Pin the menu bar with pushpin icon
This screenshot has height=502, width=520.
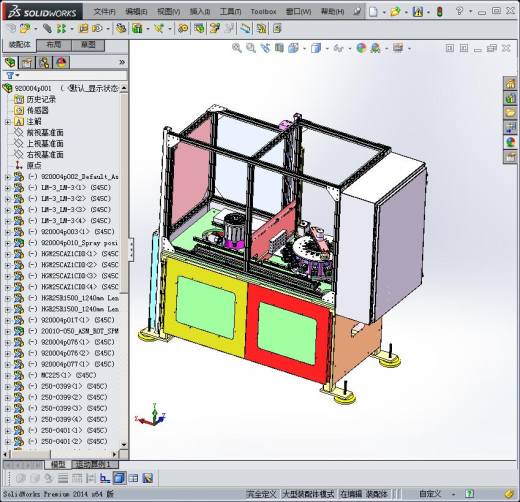(357, 12)
